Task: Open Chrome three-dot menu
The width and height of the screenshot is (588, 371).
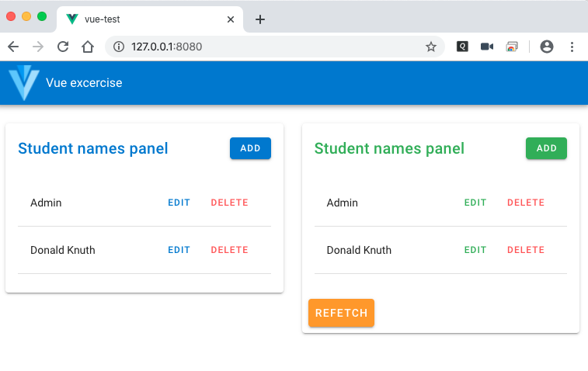Action: [572, 47]
